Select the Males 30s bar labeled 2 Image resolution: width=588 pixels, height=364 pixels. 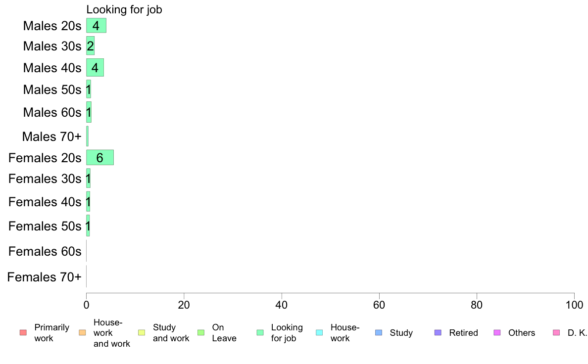[x=91, y=45]
